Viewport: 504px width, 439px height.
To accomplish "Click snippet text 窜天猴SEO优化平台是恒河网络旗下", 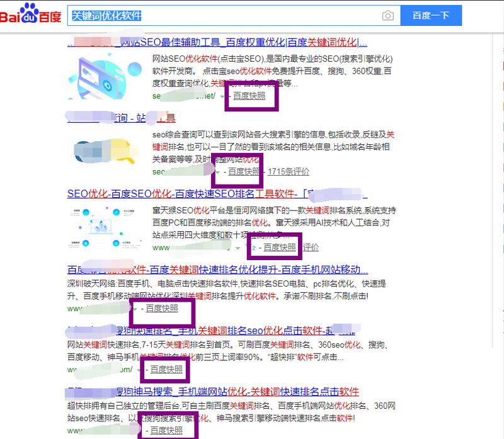I will (x=274, y=223).
